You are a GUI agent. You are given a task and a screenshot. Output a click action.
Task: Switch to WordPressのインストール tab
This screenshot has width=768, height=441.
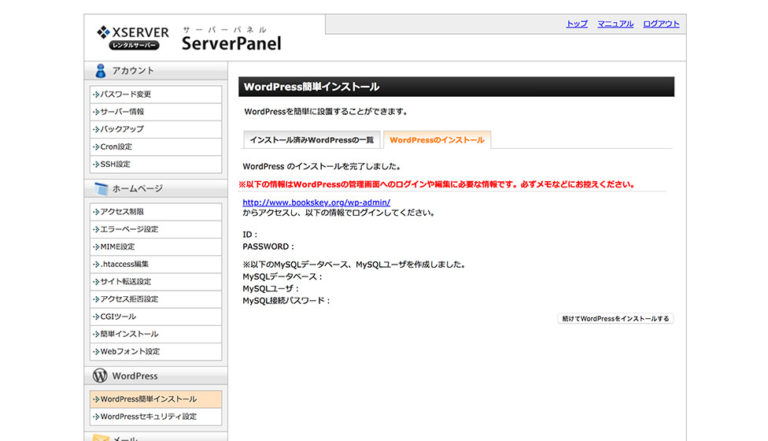pyautogui.click(x=437, y=140)
